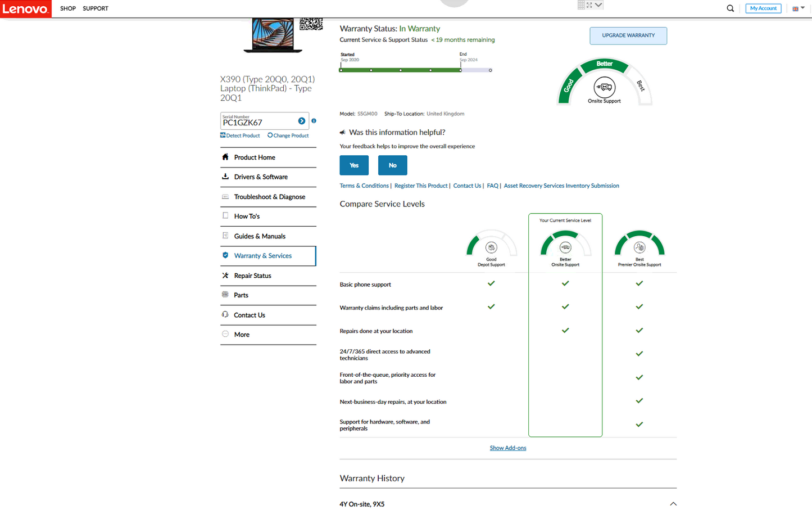The width and height of the screenshot is (812, 510).
Task: Click the Better Onsite Support gauge icon
Action: (565, 247)
